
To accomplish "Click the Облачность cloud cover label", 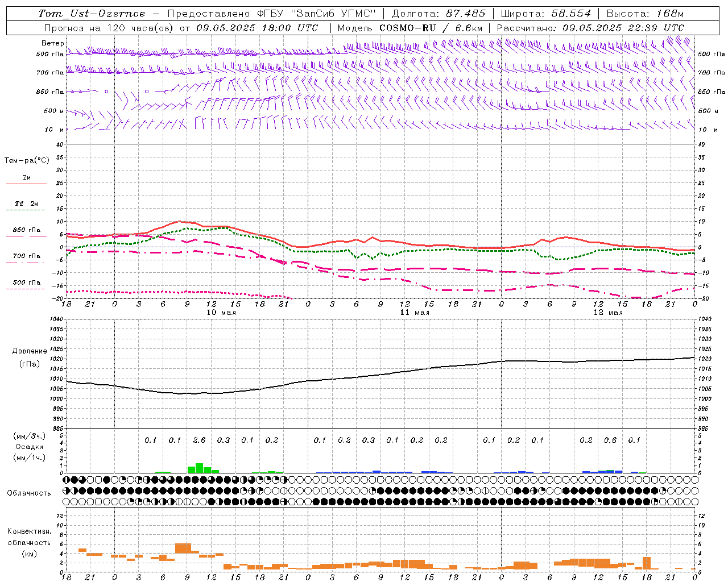I will pos(29,493).
